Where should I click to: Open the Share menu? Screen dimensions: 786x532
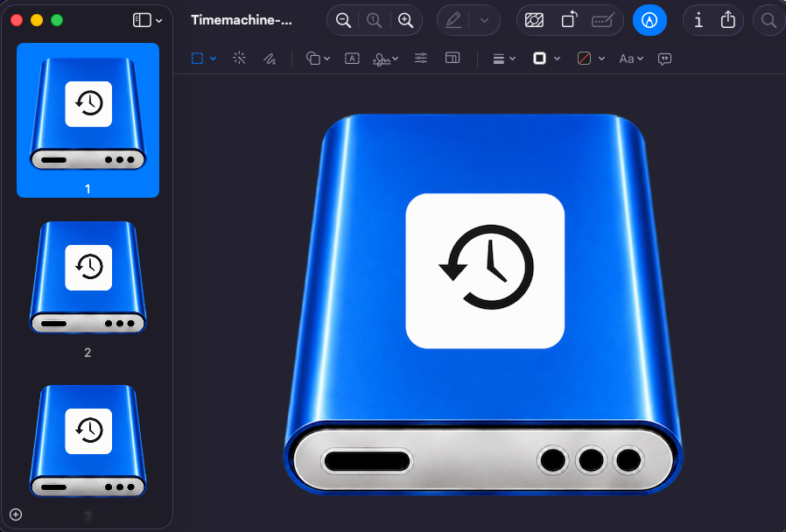tap(728, 20)
